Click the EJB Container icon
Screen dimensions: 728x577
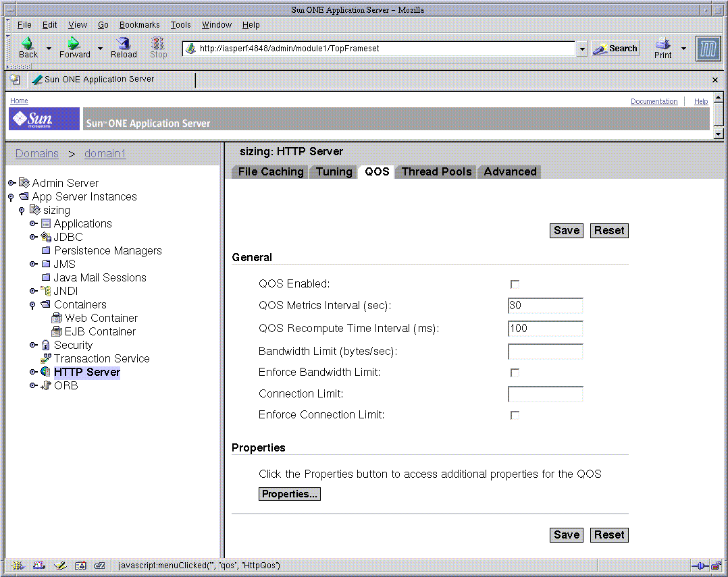point(57,331)
